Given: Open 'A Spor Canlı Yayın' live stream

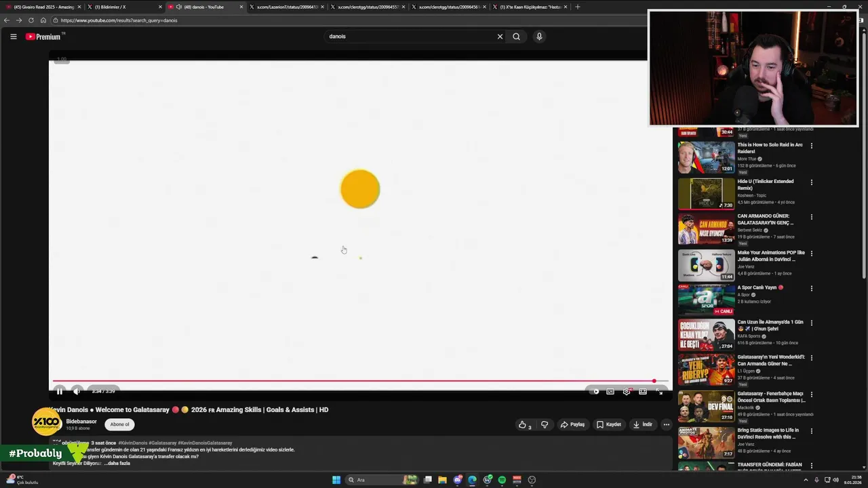Looking at the screenshot, I should tap(706, 300).
